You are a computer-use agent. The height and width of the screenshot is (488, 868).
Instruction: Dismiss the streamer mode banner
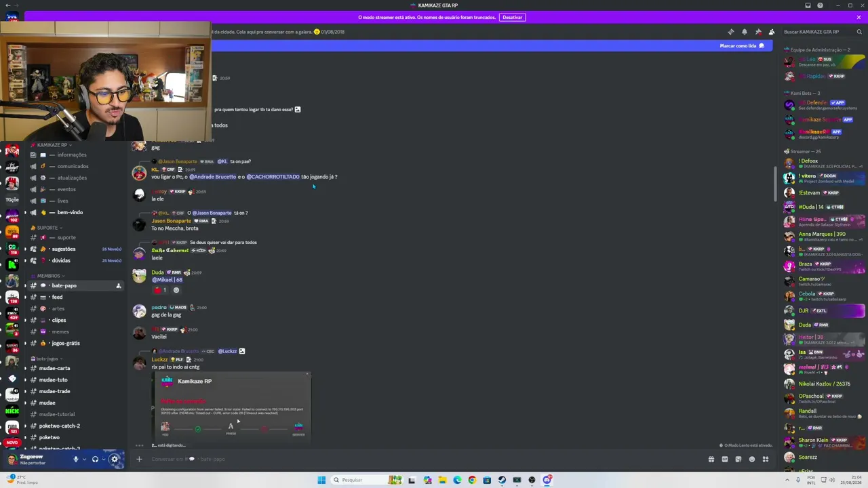[x=859, y=17]
